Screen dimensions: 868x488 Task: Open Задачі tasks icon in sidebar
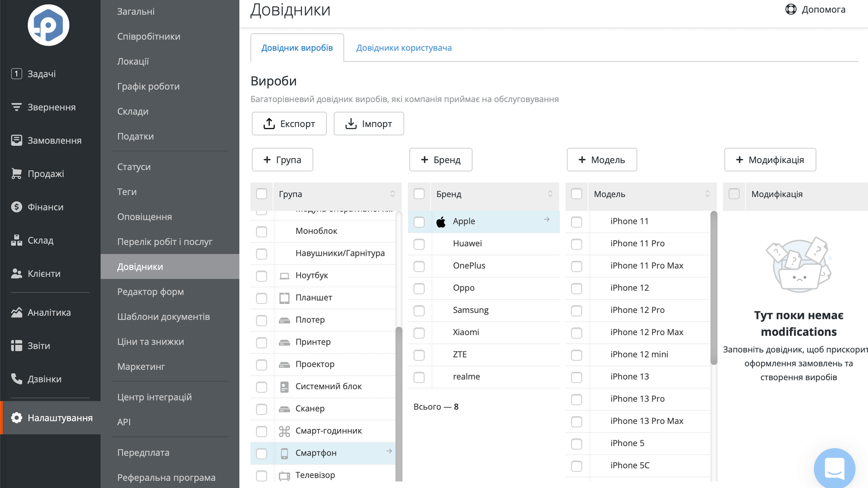coord(16,74)
